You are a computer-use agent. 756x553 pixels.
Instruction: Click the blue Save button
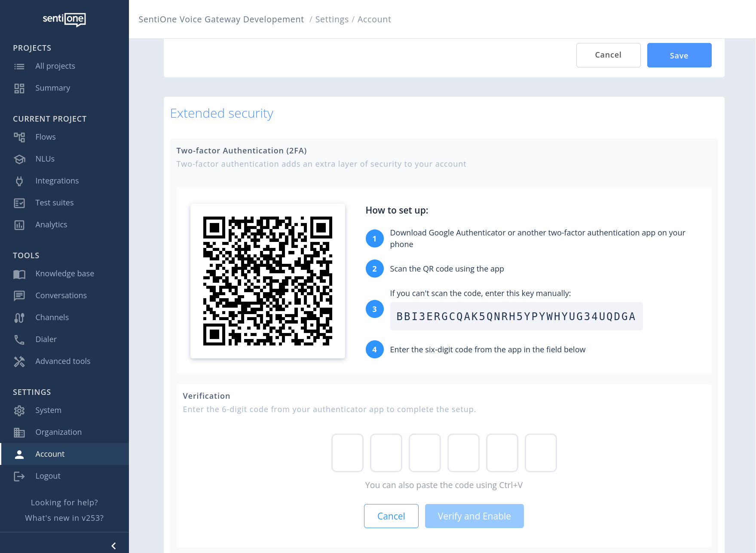pos(679,55)
